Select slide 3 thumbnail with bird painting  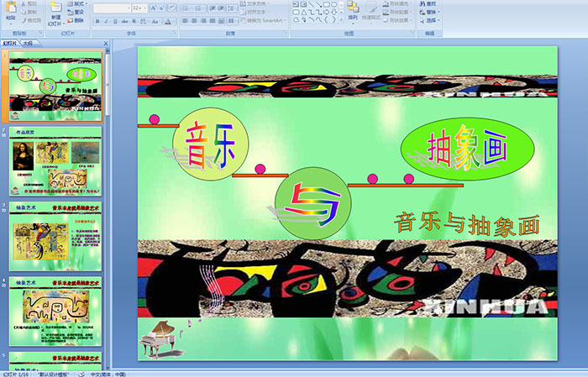55,237
